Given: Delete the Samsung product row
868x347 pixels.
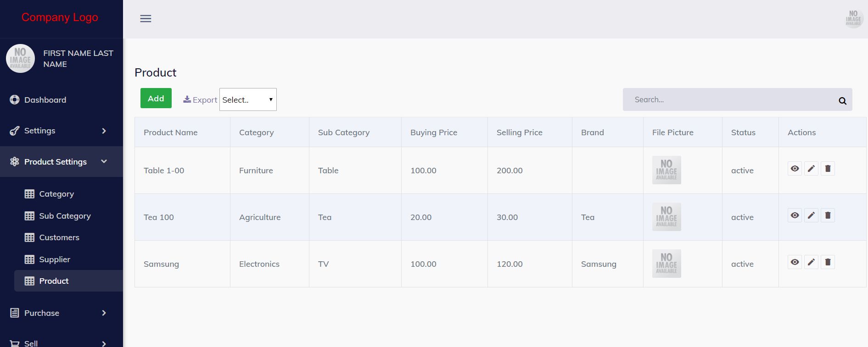Looking at the screenshot, I should point(828,262).
